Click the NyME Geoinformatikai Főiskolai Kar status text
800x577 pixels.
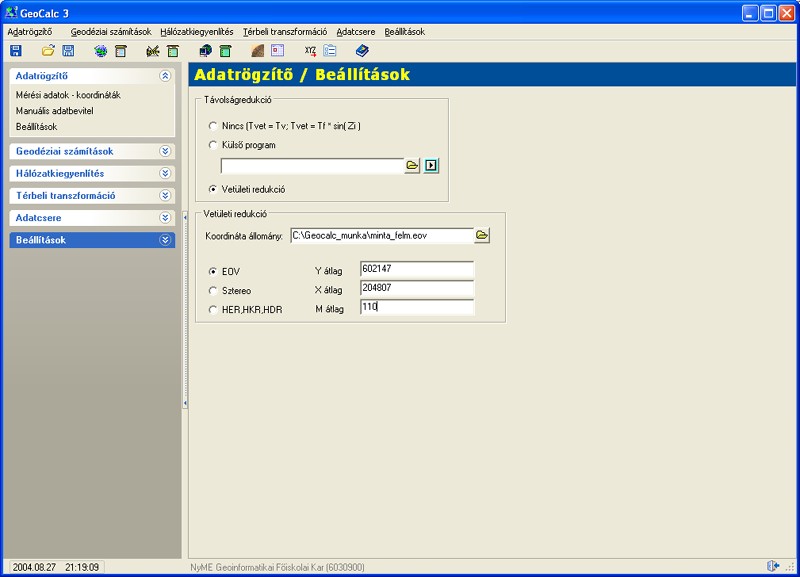(x=277, y=567)
